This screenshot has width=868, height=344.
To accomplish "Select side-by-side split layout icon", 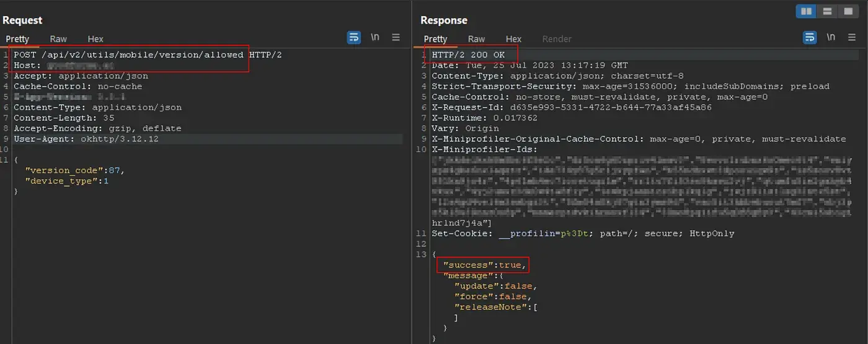I will point(807,11).
